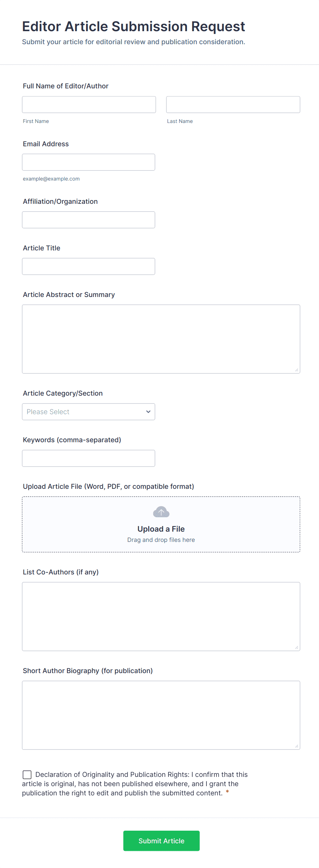Click the Co-Authors textarea resize handle
Viewport: 319px width, 868px height.
pos(297,647)
